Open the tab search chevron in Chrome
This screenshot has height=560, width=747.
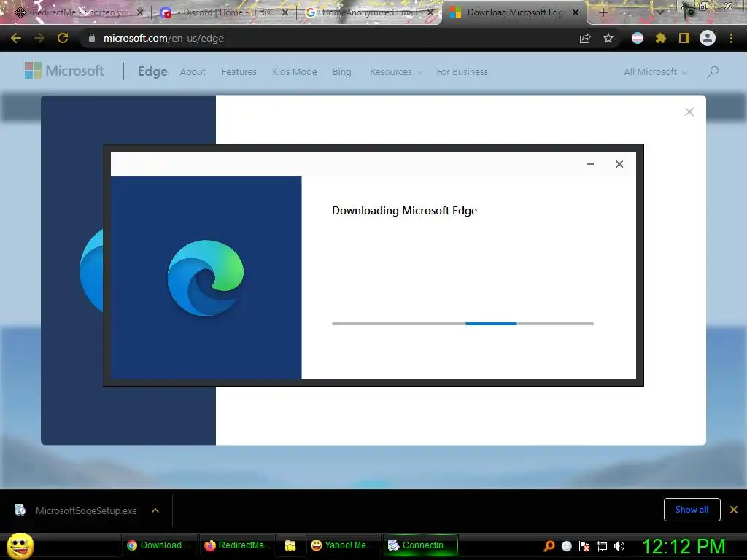click(x=659, y=12)
